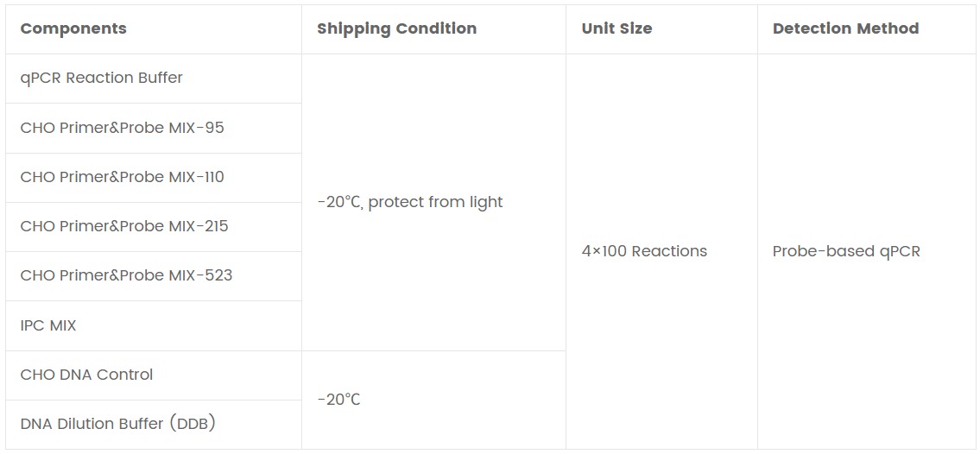Click the word Reactions in unit size
The image size is (980, 454).
point(669,252)
